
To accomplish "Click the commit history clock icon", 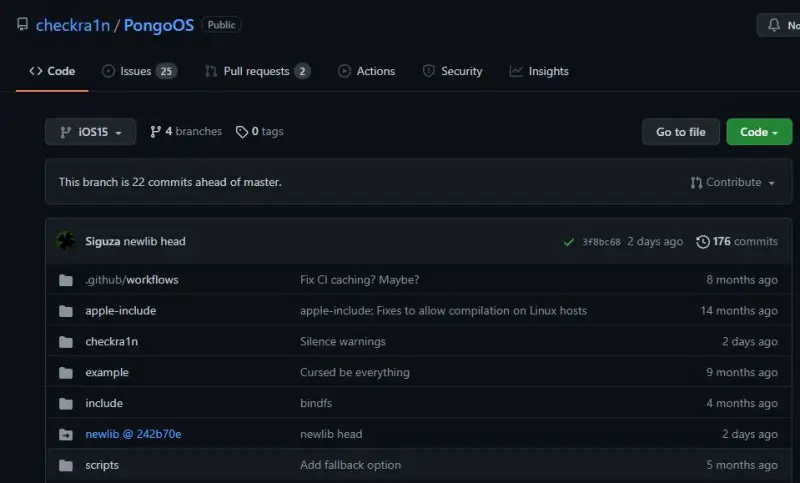I will (x=703, y=241).
